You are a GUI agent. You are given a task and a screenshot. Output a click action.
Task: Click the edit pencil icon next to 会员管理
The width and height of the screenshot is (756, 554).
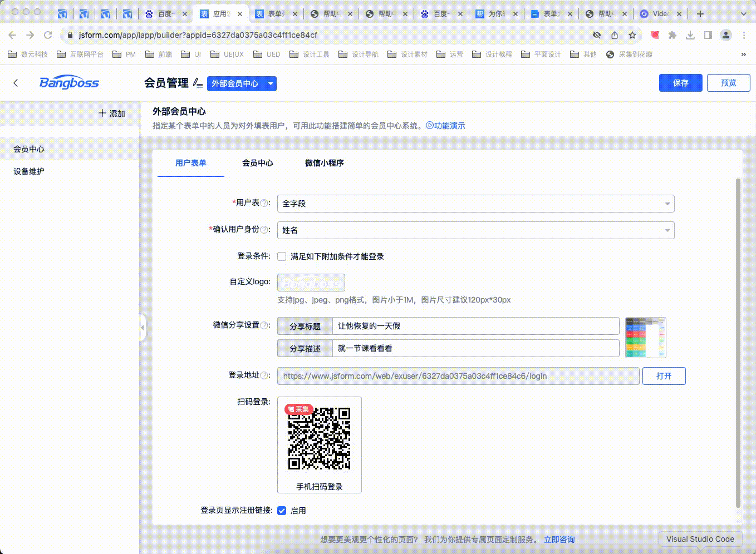pos(198,83)
